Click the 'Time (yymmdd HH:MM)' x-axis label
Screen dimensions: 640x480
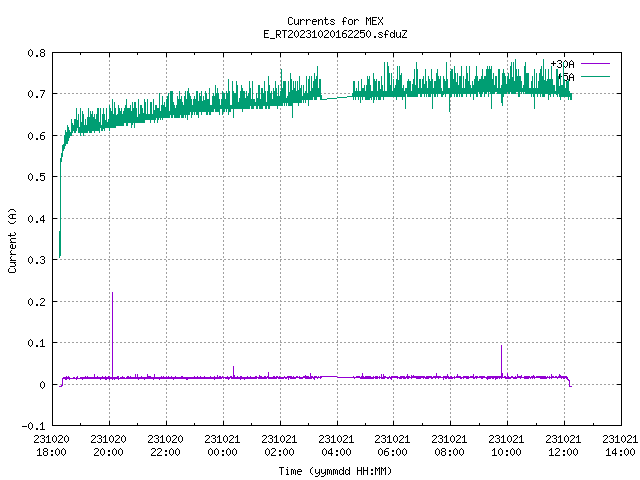click(x=335, y=471)
